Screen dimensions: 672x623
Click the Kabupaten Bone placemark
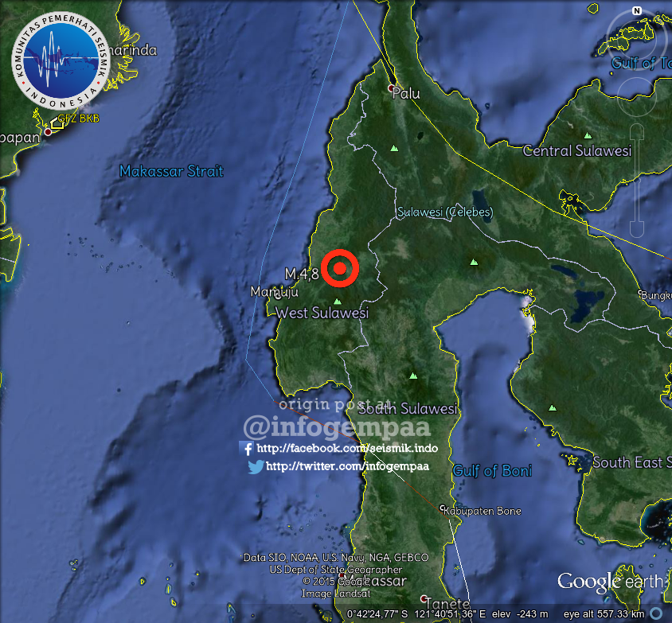click(x=441, y=510)
